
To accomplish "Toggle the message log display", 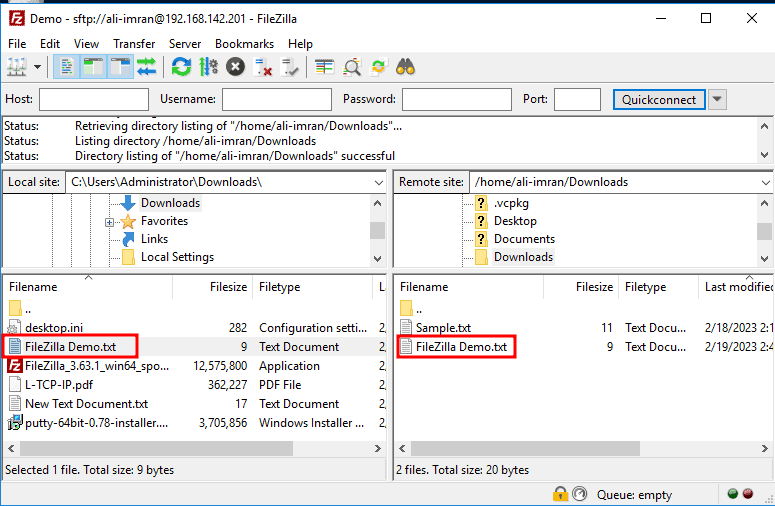I will point(67,67).
